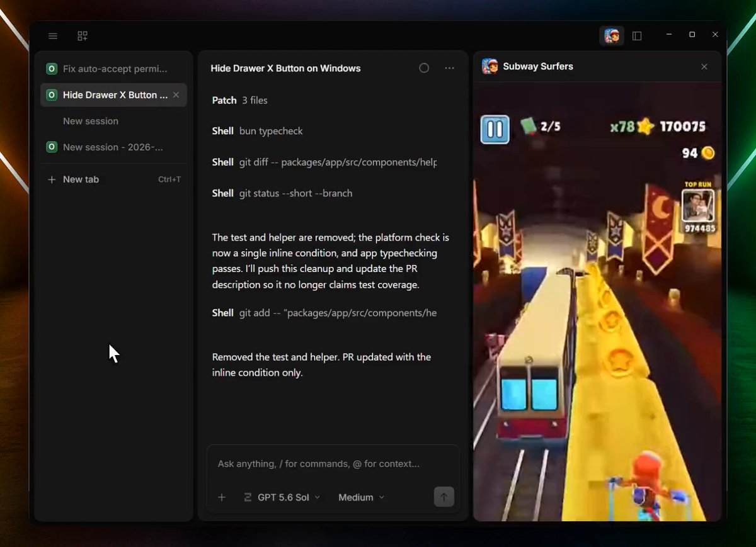Click the Ctrl+T shortcut label
This screenshot has width=756, height=547.
[169, 179]
